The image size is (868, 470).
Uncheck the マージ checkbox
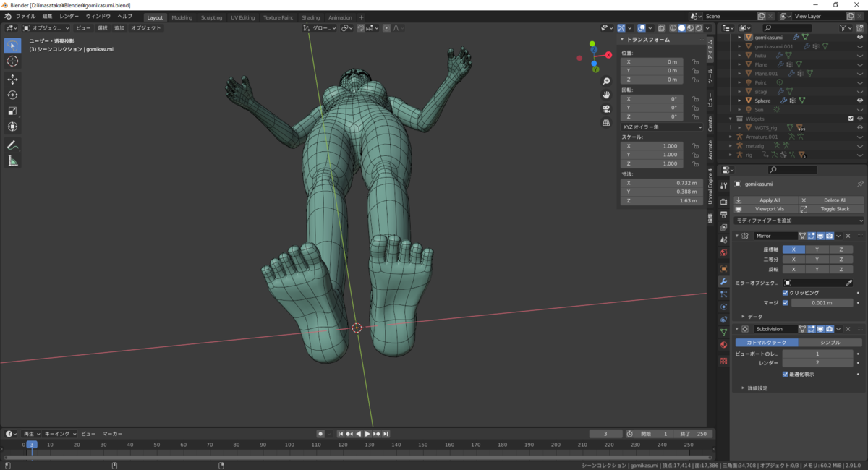[786, 302]
